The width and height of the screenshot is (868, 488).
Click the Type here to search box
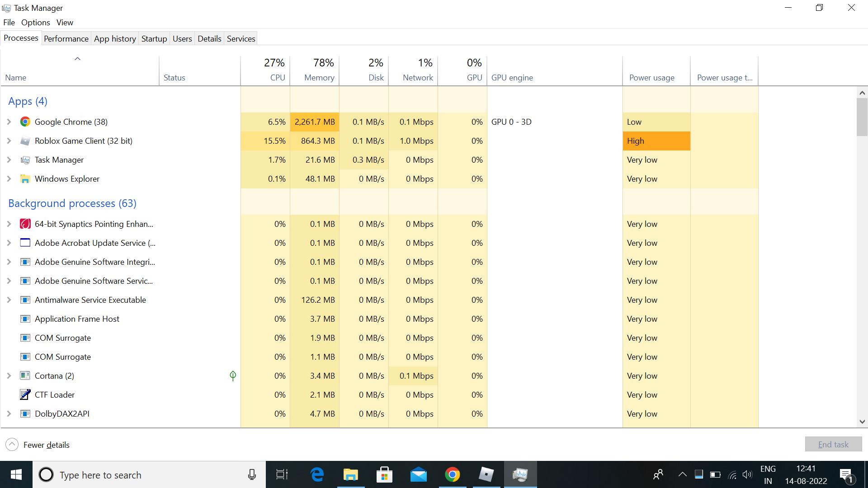point(149,474)
